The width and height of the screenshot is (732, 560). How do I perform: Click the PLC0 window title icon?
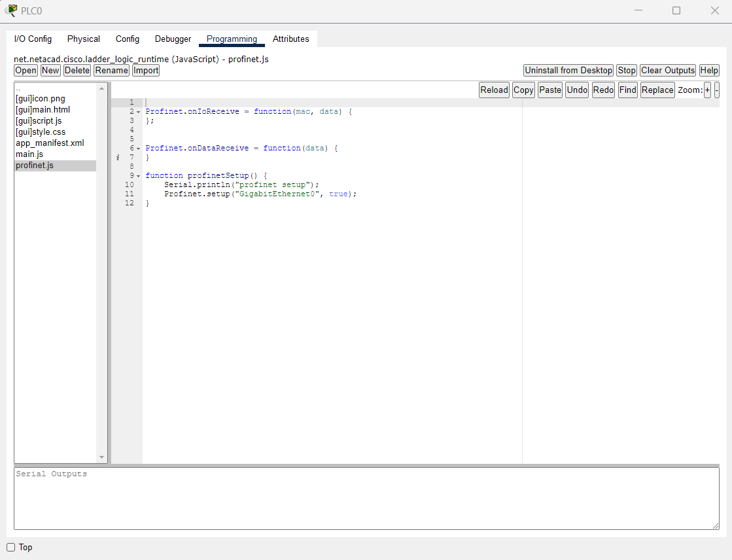(11, 10)
